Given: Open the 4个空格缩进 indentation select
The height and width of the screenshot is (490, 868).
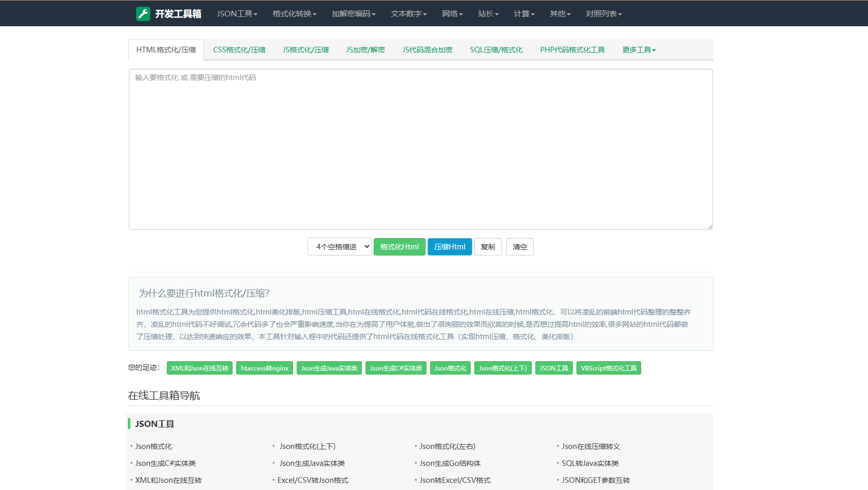Looking at the screenshot, I should [x=339, y=247].
